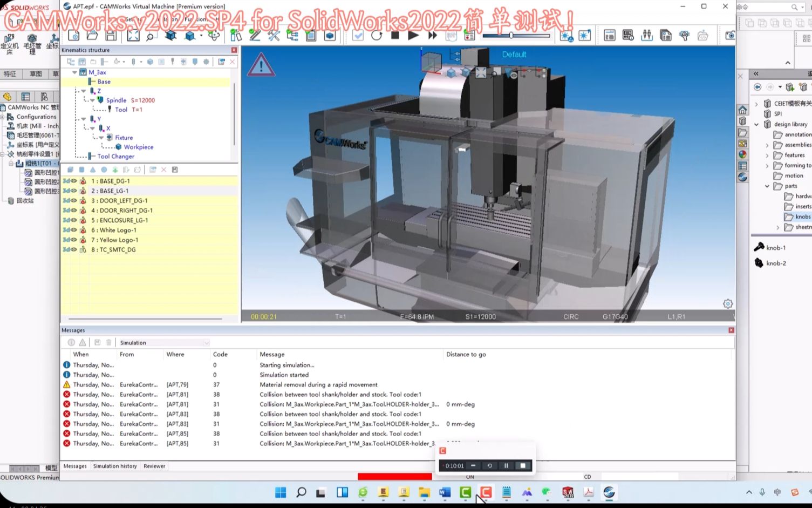
Task: Click the info filter icon in Messages toolbar
Action: point(71,343)
